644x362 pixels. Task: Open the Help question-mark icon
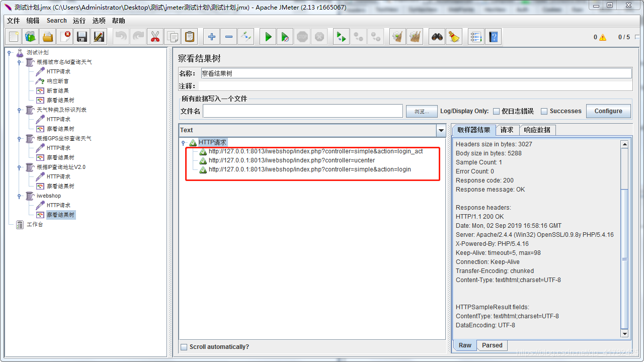[494, 37]
